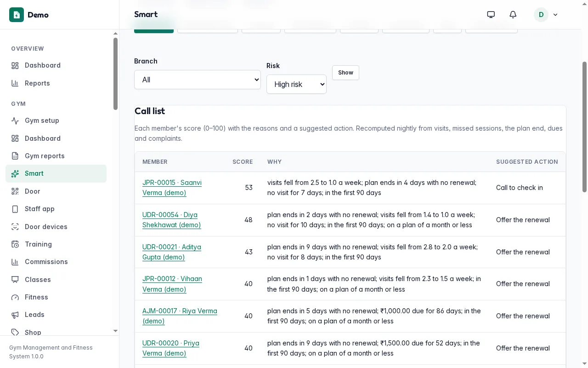
Task: Expand the user menu chevron
Action: (555, 15)
